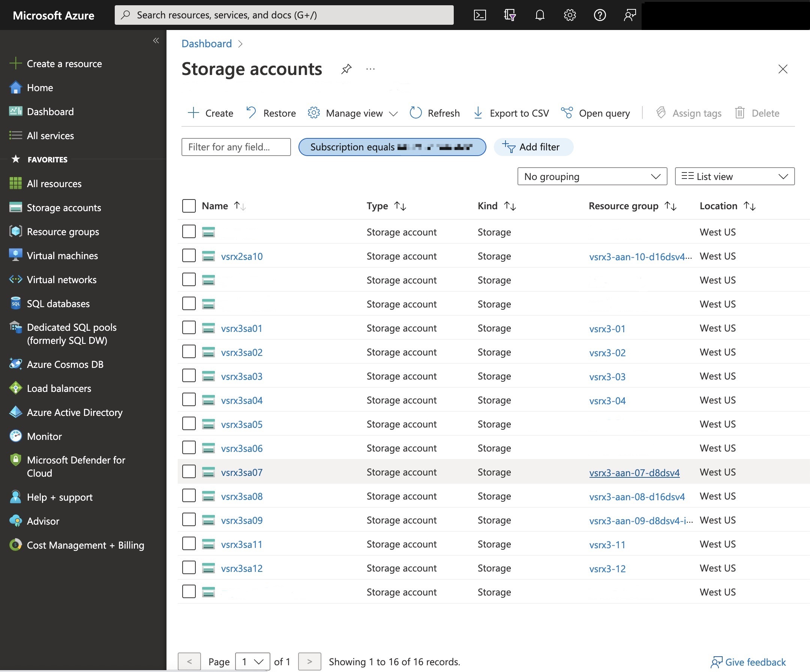The image size is (810, 672).
Task: Expand the Manage view menu
Action: (x=352, y=113)
